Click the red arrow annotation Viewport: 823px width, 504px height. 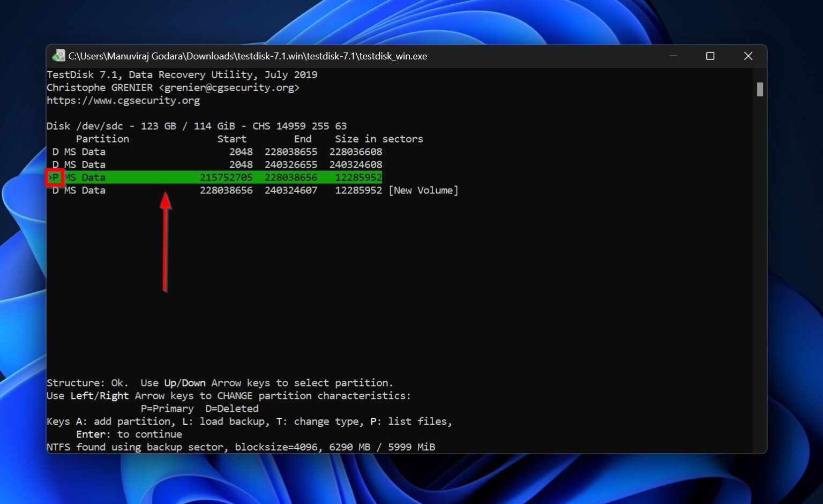pyautogui.click(x=165, y=241)
